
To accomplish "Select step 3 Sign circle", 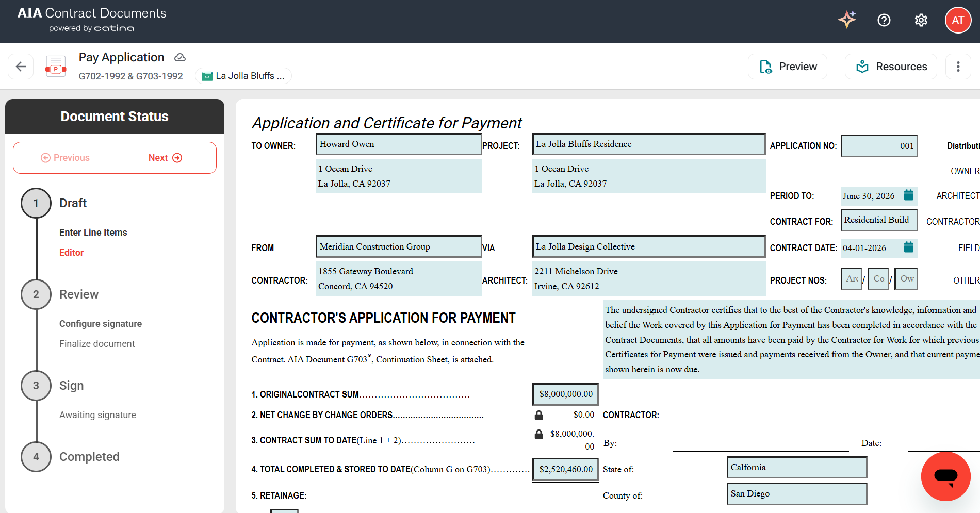I will click(36, 386).
